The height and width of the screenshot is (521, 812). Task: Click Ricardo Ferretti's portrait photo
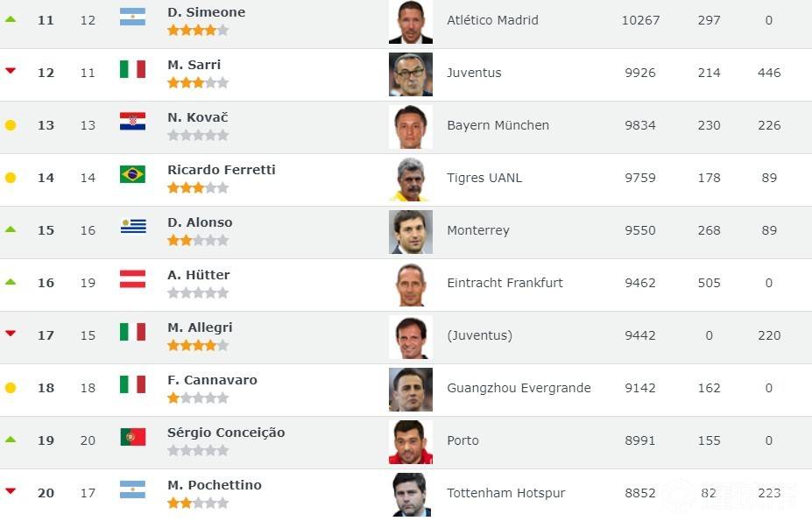click(410, 180)
